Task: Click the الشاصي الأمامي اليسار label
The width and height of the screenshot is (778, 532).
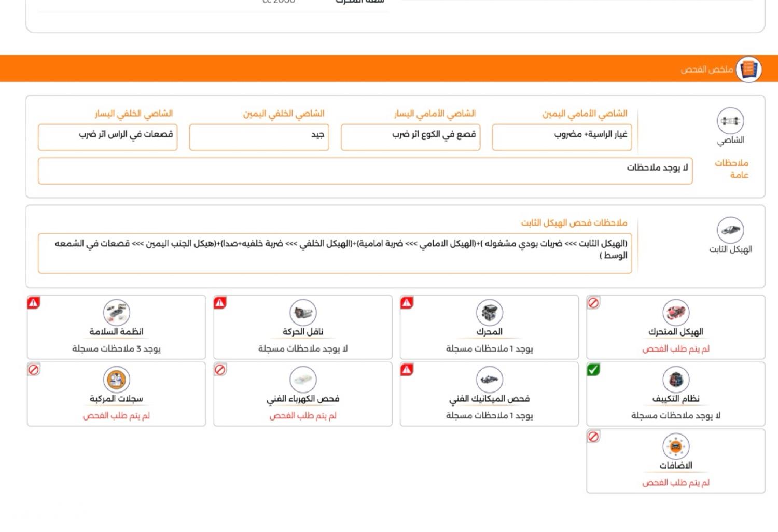Action: 435,114
